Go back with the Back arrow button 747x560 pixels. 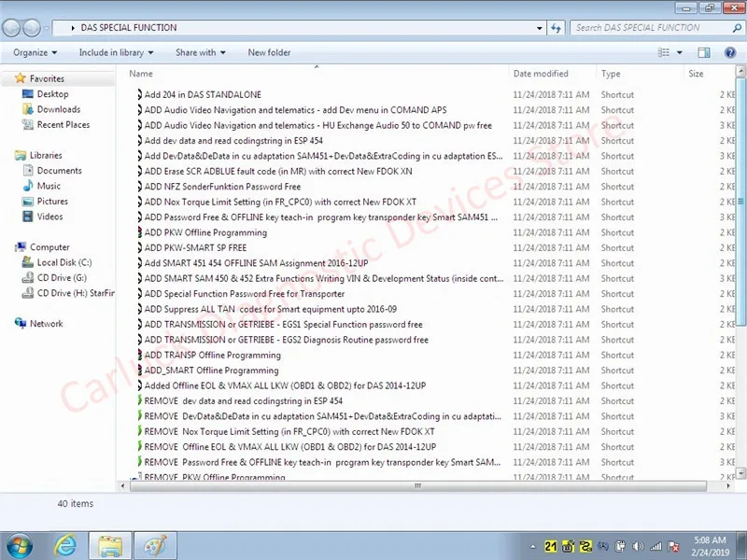[11, 28]
